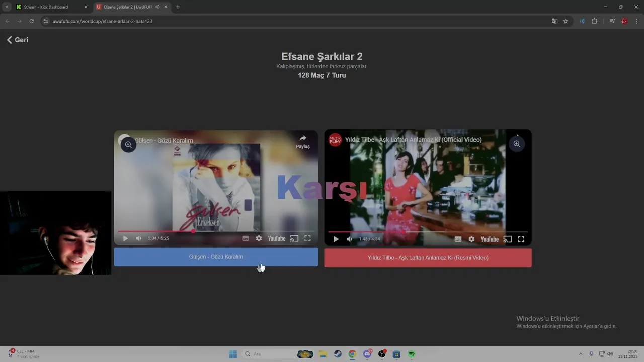Open Spotify from taskbar
This screenshot has height=362, width=644.
pos(412,354)
